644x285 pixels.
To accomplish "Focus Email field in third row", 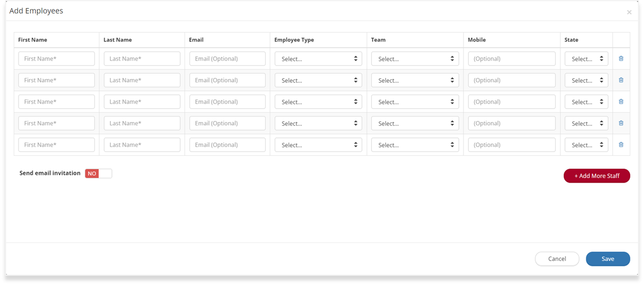I will [228, 102].
